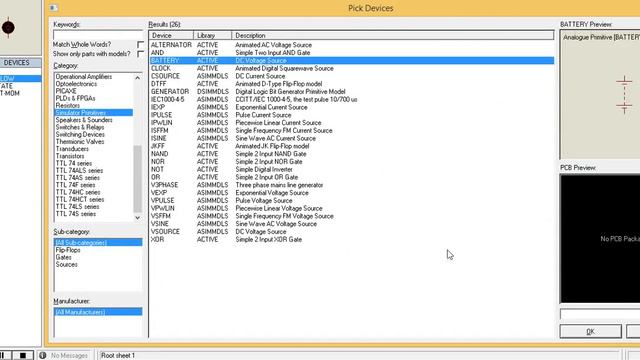Viewport: 640px width, 360px height.
Task: Select DTFF device row
Action: coord(352,84)
